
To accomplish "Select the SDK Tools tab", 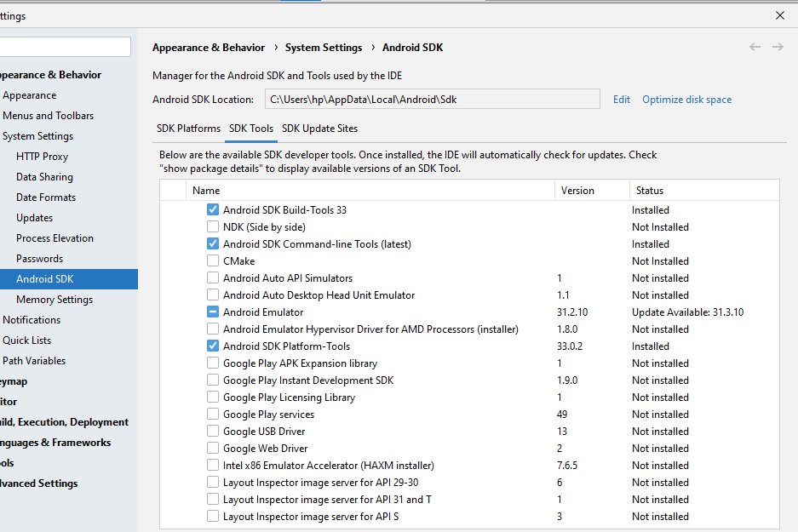I will pyautogui.click(x=251, y=129).
